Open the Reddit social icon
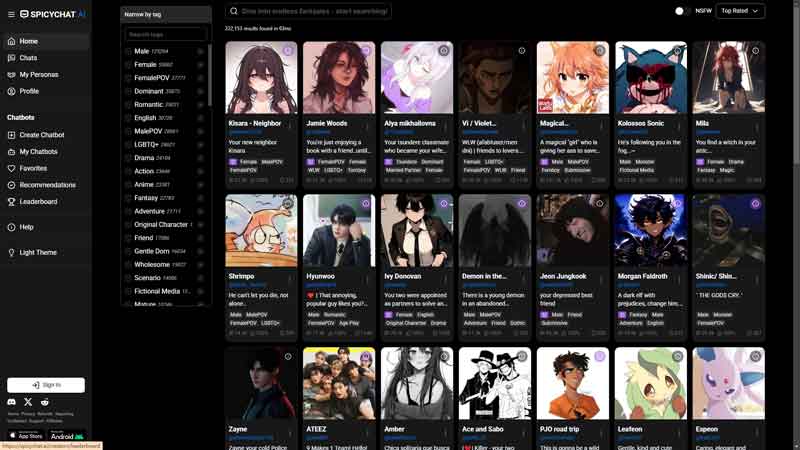 pyautogui.click(x=45, y=402)
